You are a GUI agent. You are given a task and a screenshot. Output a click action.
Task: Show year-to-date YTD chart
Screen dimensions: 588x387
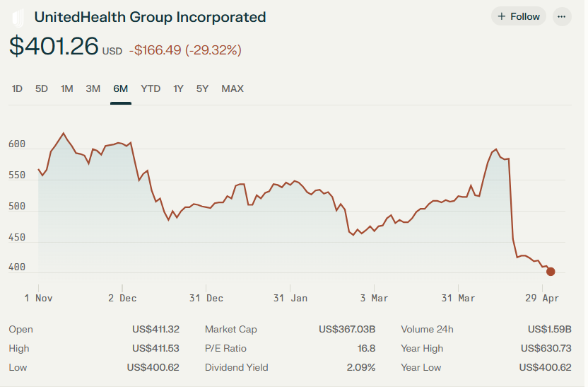(151, 88)
